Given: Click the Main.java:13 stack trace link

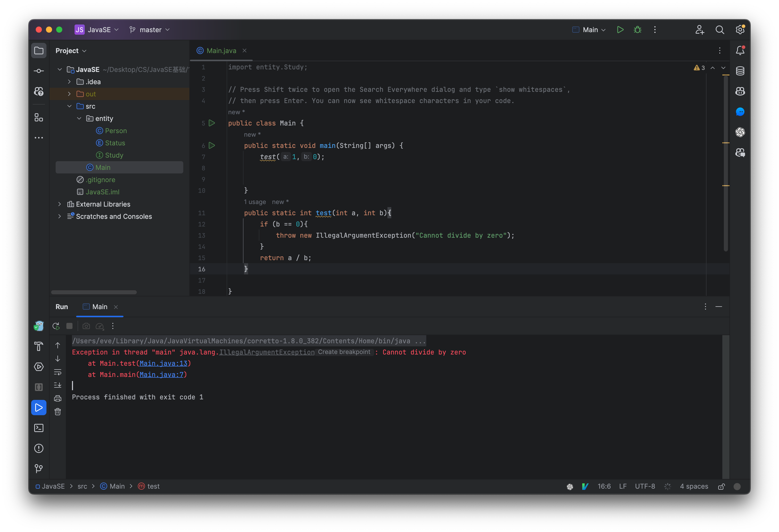Looking at the screenshot, I should [x=163, y=363].
